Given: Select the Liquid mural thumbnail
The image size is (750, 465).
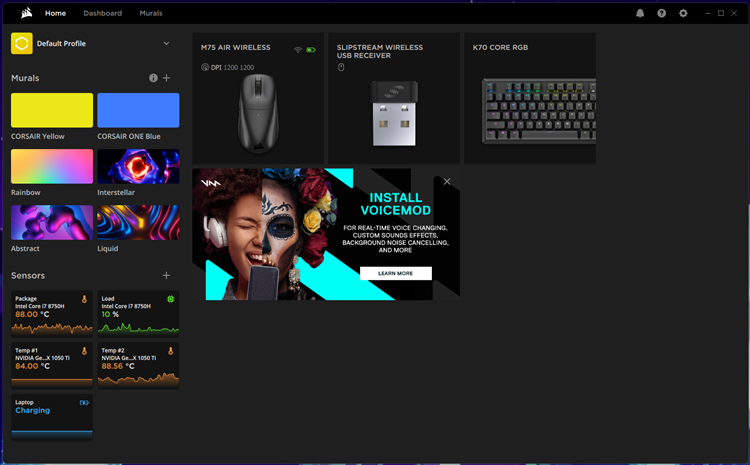Looking at the screenshot, I should tap(138, 222).
